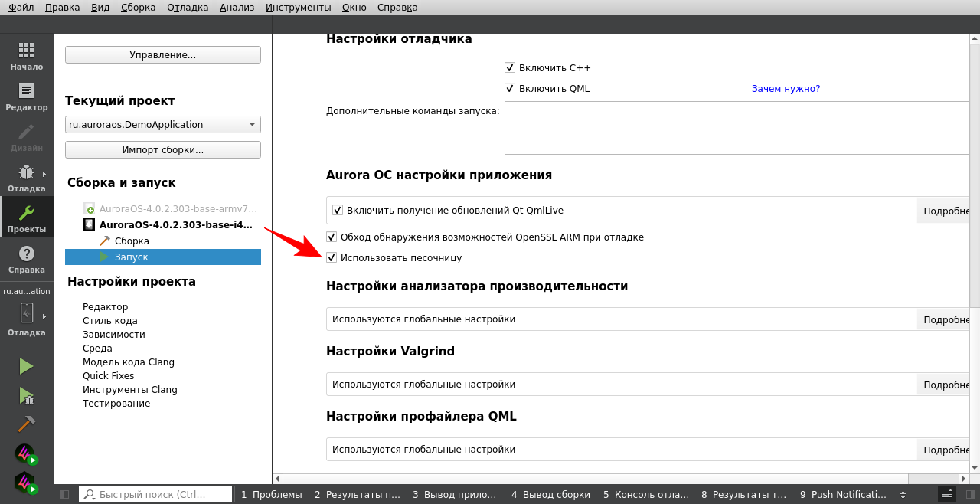This screenshot has height=504, width=980.
Task: Click the horizontal scrollbar at the bottom
Action: [x=597, y=479]
